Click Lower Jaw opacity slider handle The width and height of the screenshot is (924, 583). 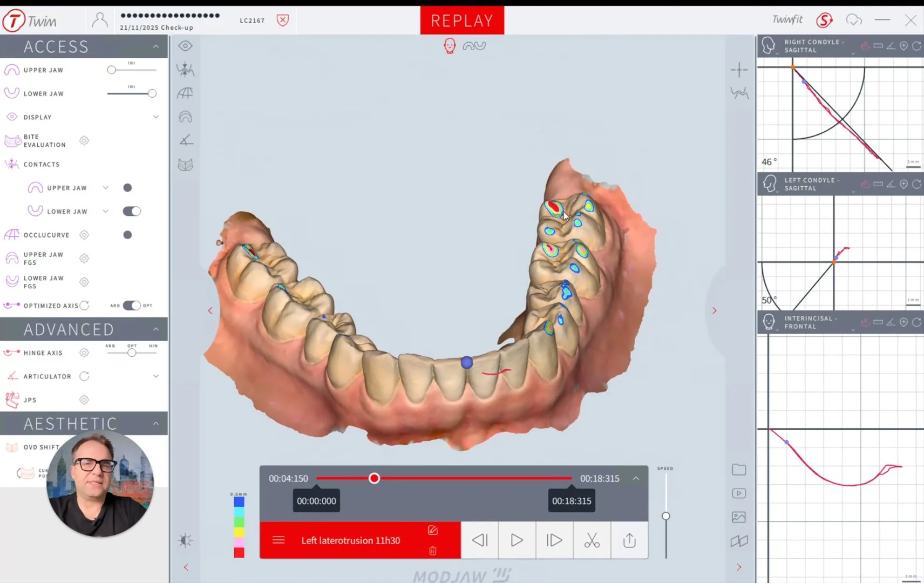[152, 93]
